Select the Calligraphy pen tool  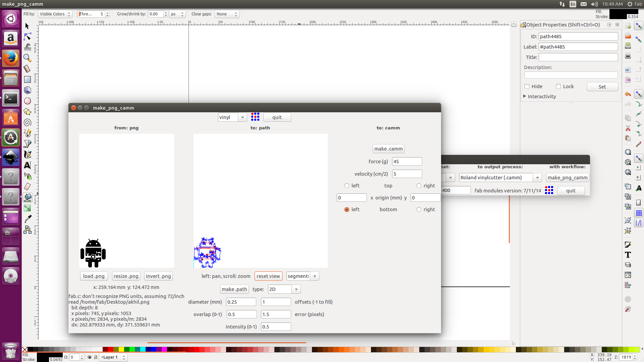point(28,155)
